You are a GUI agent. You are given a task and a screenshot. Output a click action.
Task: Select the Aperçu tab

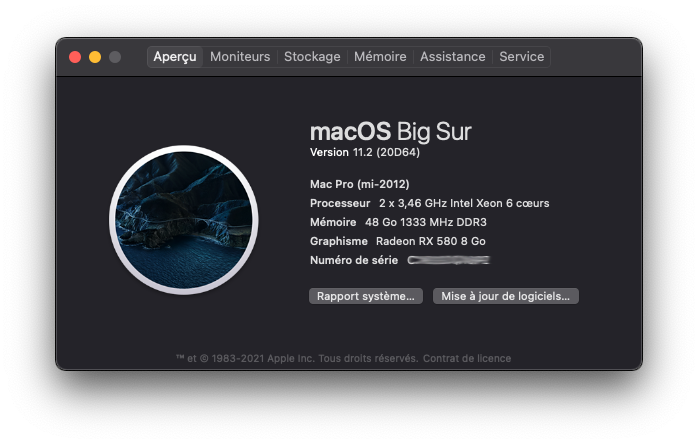pyautogui.click(x=175, y=57)
